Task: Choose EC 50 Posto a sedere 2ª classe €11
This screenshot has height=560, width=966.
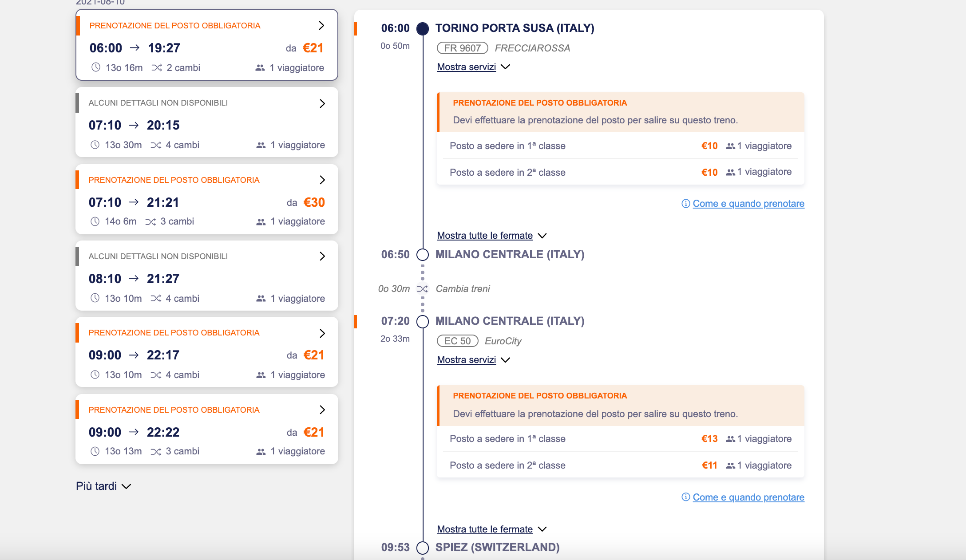Action: click(x=621, y=465)
